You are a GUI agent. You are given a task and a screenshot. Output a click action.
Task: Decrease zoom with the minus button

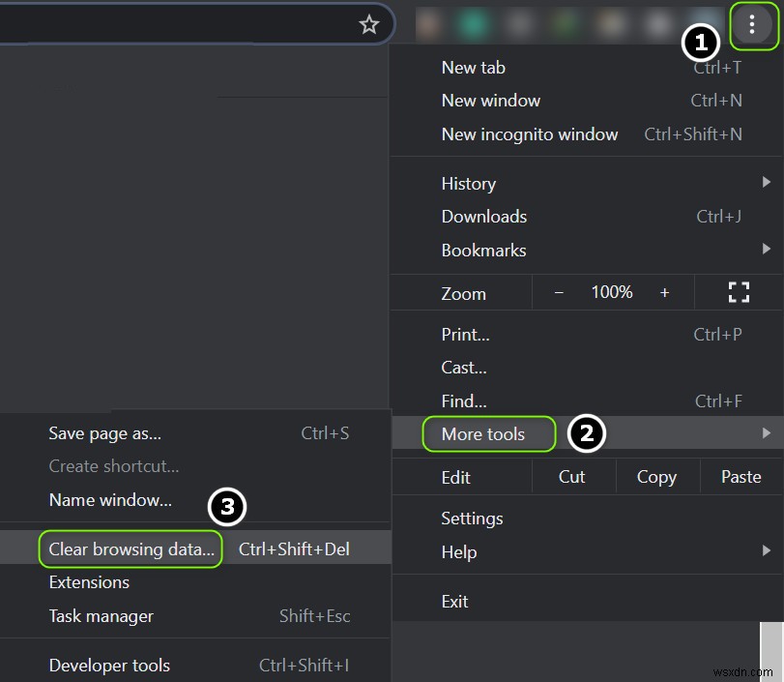[x=559, y=292]
